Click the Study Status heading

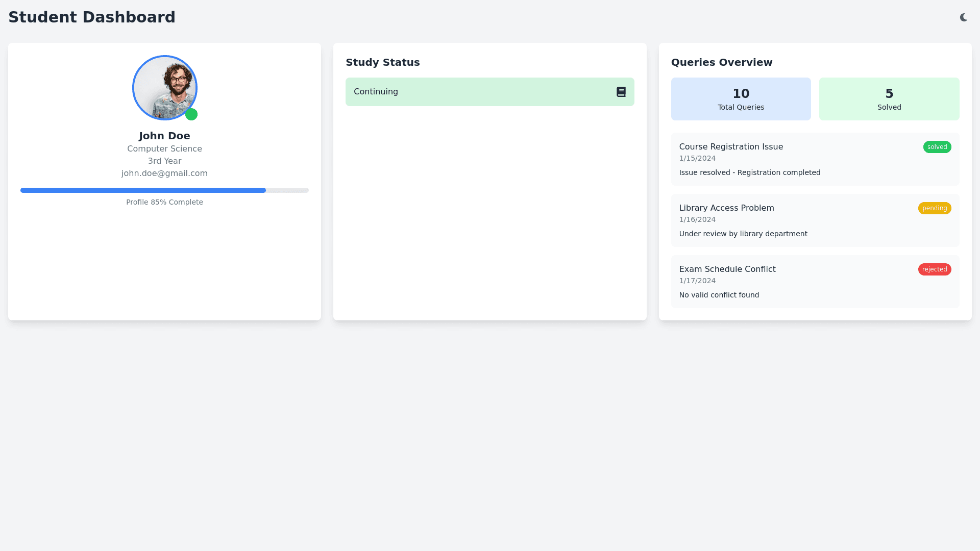tap(382, 62)
